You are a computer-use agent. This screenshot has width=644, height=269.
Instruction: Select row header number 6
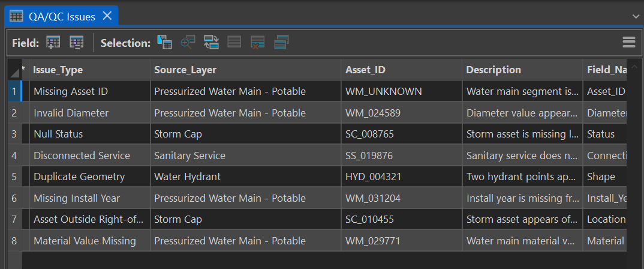pyautogui.click(x=14, y=198)
